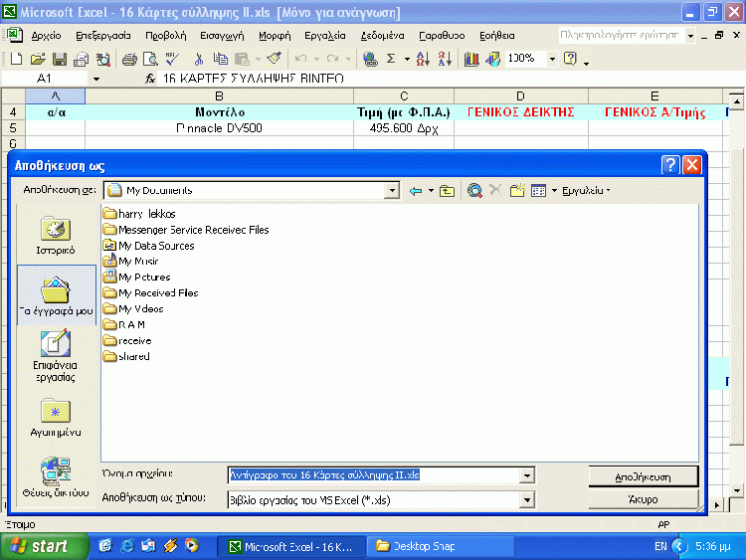Click the Cut scissors icon

click(x=199, y=59)
